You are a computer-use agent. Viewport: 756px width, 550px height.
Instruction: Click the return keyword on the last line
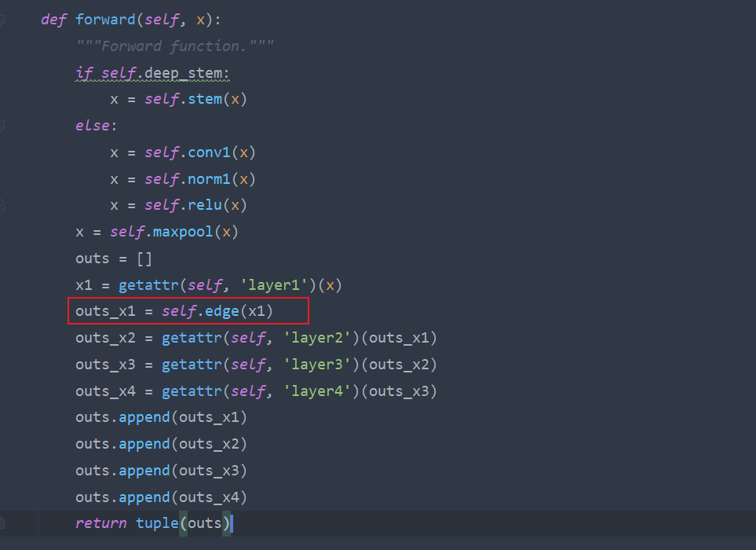coord(100,522)
